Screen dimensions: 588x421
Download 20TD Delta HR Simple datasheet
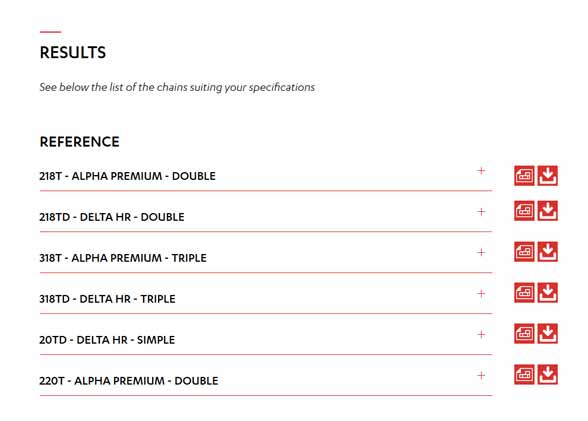548,334
